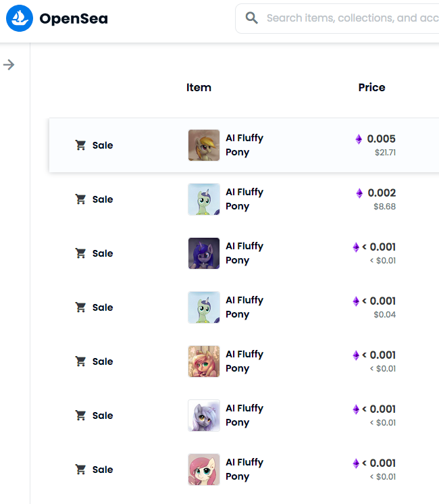This screenshot has width=439, height=504.
Task: Open the grey pony with lavender mane thumbnail
Action: point(204,415)
